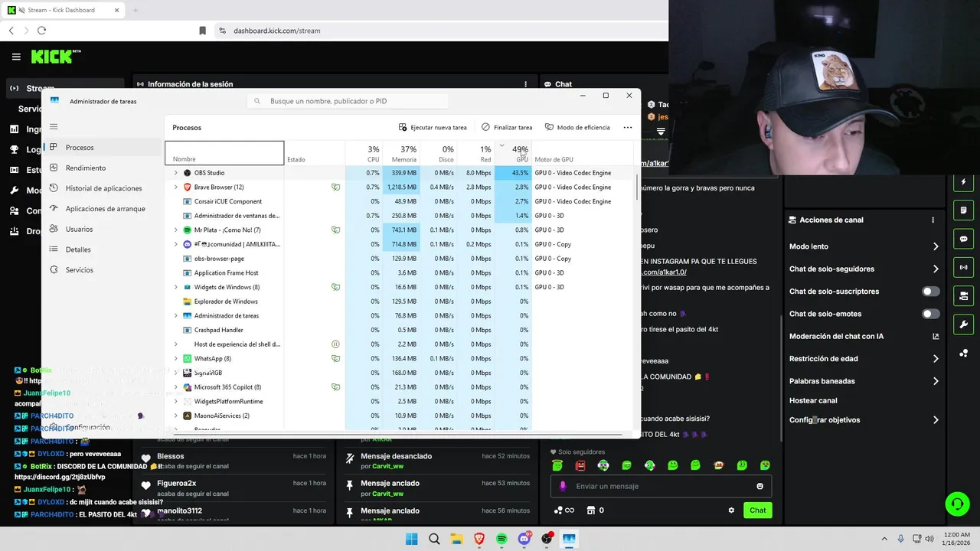Bookmark page in browser address bar
This screenshot has height=551, width=980.
point(202,31)
